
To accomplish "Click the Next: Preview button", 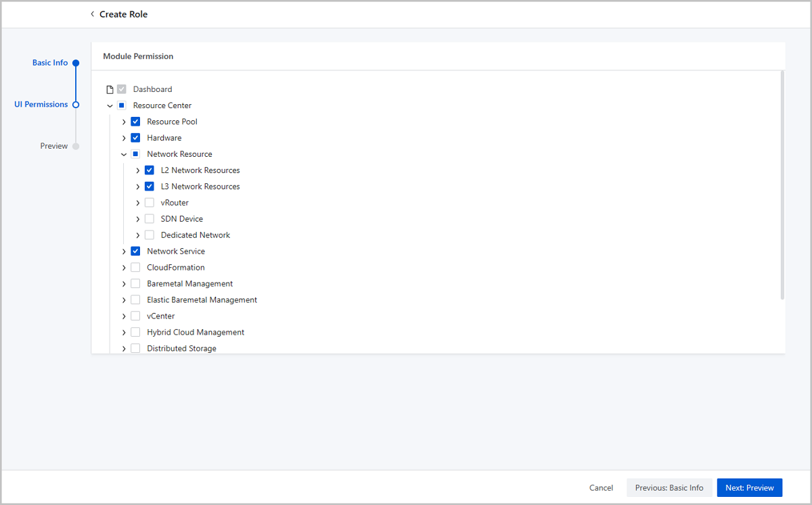I will (x=749, y=487).
